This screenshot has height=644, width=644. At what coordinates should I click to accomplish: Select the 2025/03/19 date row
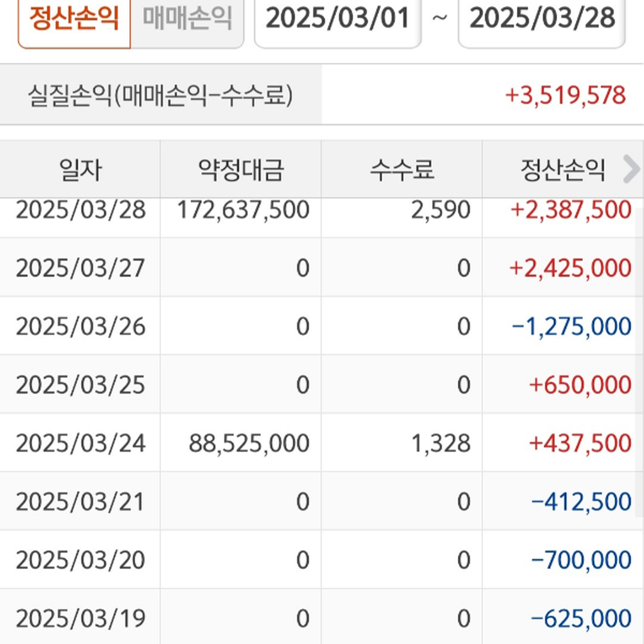coord(80,619)
